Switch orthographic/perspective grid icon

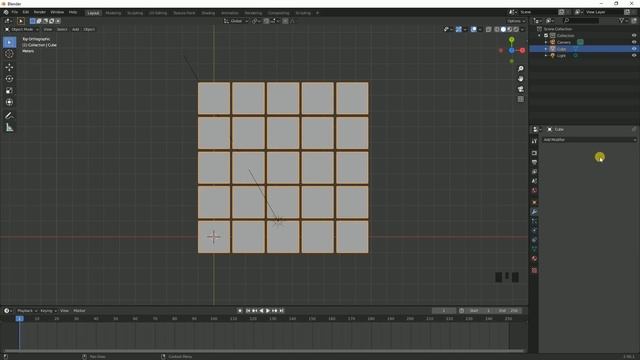pyautogui.click(x=520, y=99)
